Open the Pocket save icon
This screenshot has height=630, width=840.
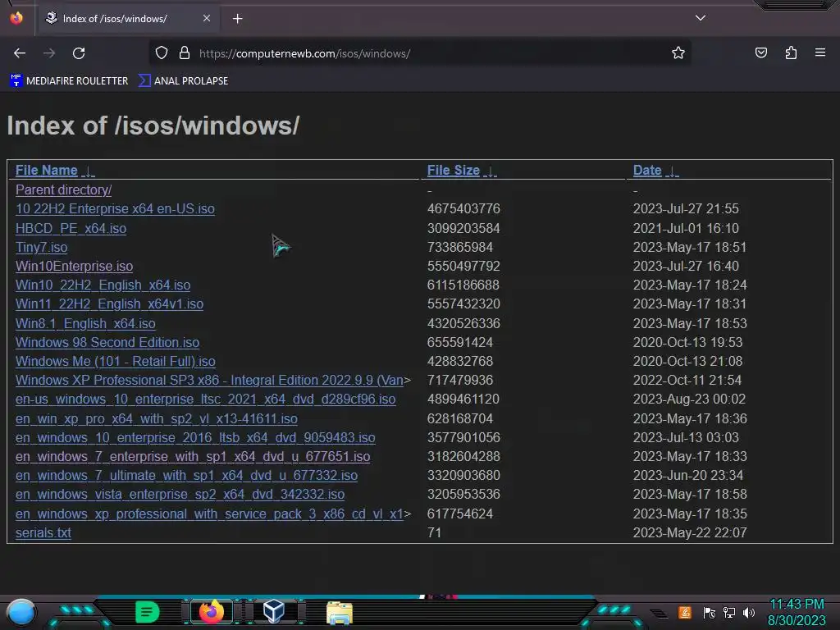760,53
